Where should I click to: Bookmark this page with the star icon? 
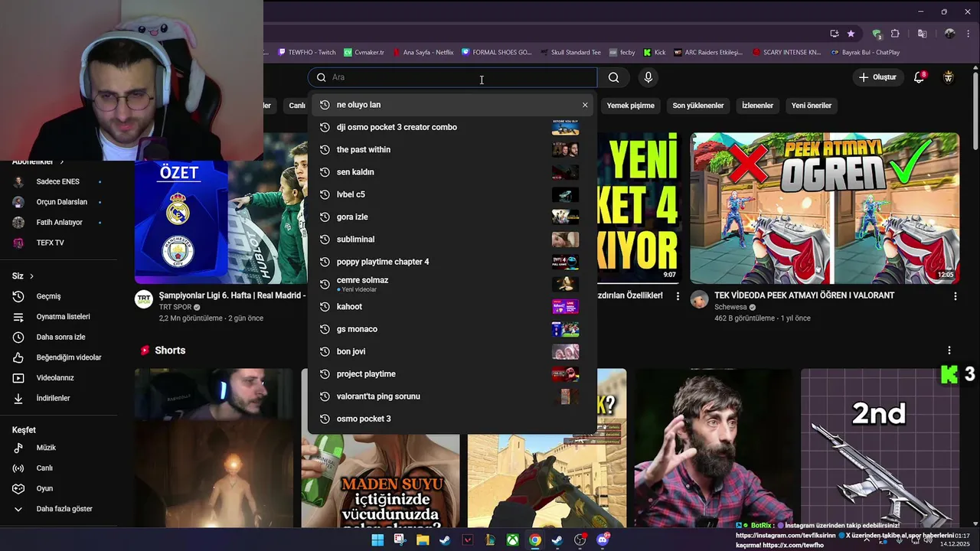[x=851, y=34]
